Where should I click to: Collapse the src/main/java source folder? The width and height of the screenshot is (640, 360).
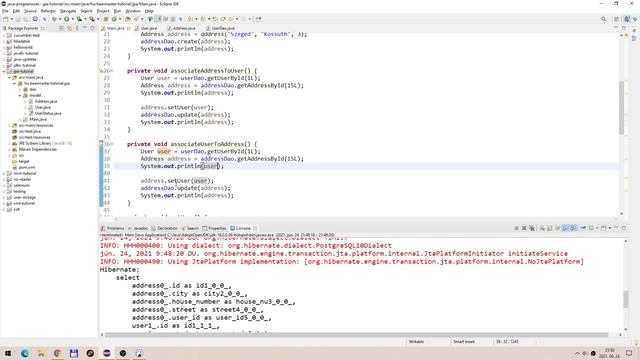(x=9, y=77)
